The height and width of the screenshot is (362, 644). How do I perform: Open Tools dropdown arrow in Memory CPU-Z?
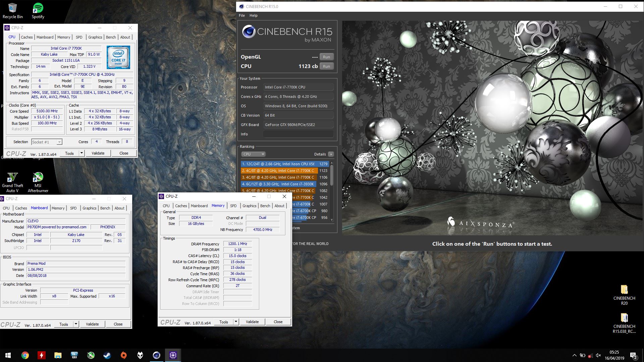point(236,322)
